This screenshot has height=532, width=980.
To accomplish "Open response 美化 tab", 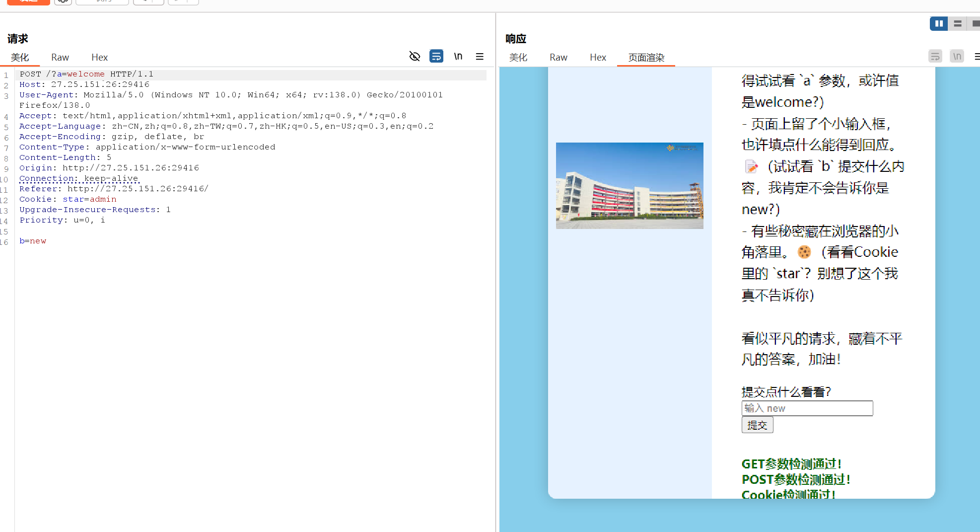I will 518,58.
